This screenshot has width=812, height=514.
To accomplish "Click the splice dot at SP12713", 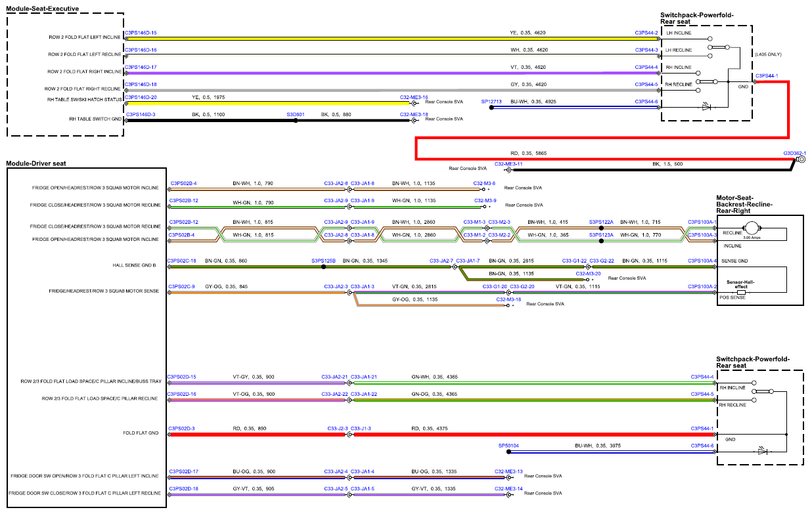I will coord(492,108).
